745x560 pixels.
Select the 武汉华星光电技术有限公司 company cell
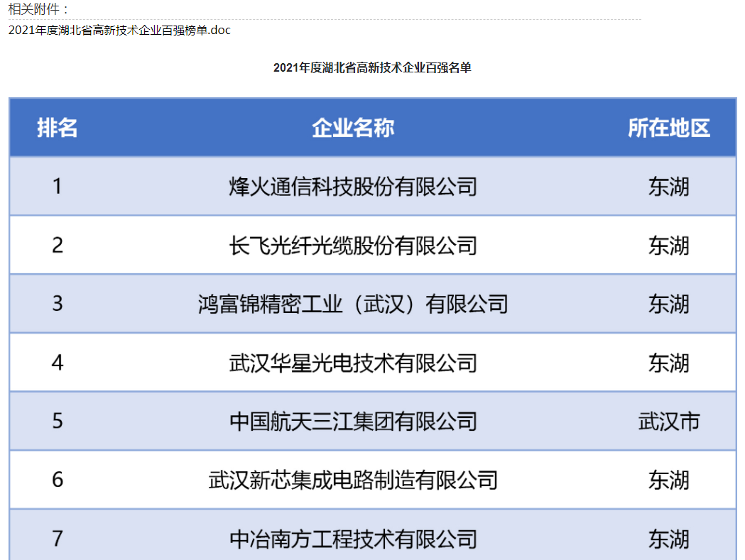point(353,363)
